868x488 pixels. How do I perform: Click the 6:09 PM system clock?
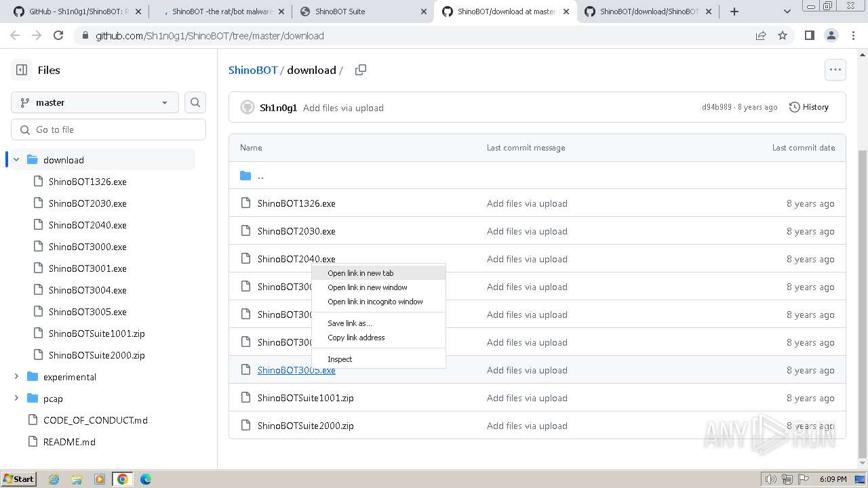(x=833, y=479)
